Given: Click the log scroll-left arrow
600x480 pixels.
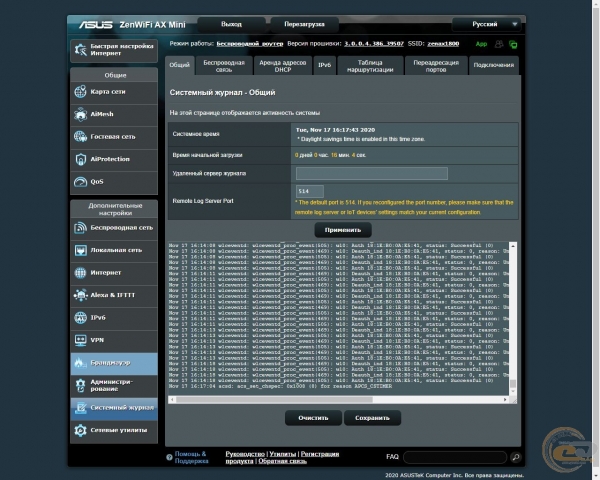Looking at the screenshot, I should click(173, 400).
